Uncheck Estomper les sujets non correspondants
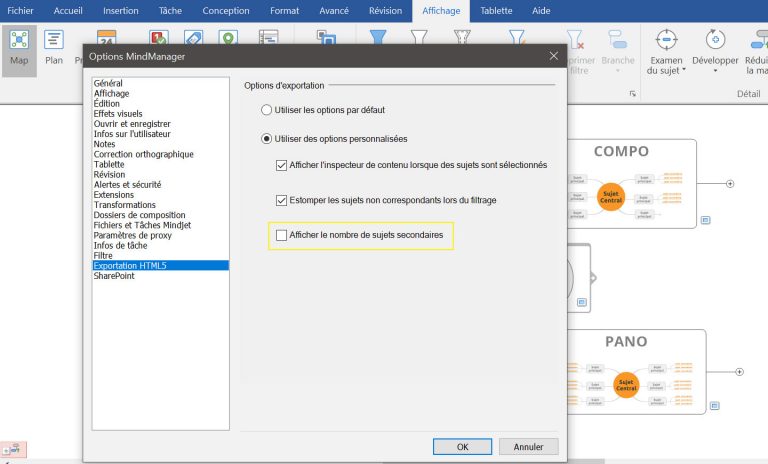768x464 pixels. click(x=282, y=200)
